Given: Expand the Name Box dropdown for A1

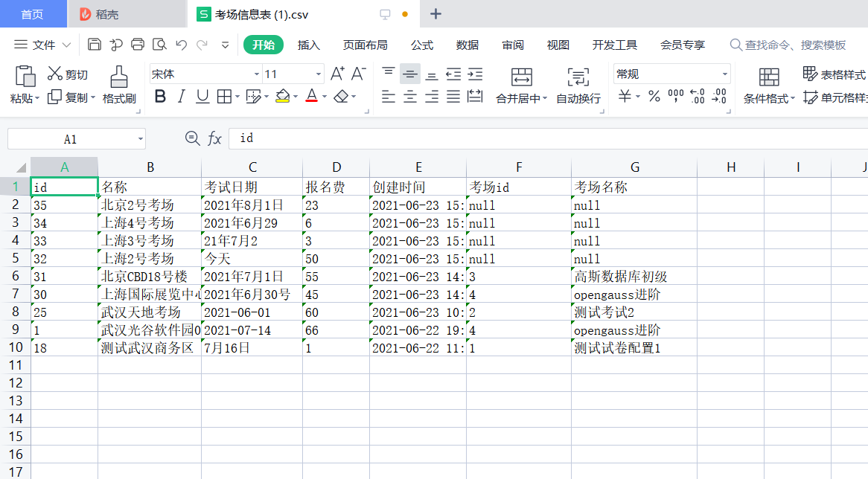Looking at the screenshot, I should (x=141, y=139).
